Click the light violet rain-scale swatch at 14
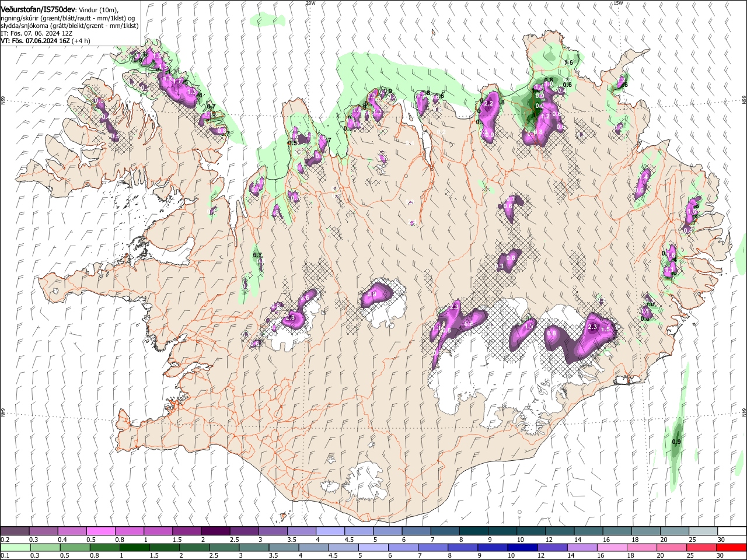The image size is (747, 560). [x=581, y=547]
